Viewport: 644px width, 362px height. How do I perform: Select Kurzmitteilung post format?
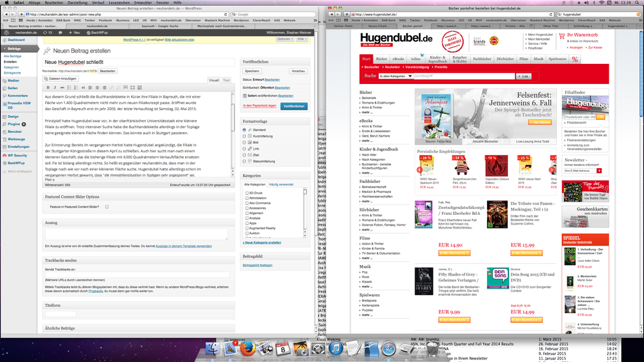coord(244,136)
